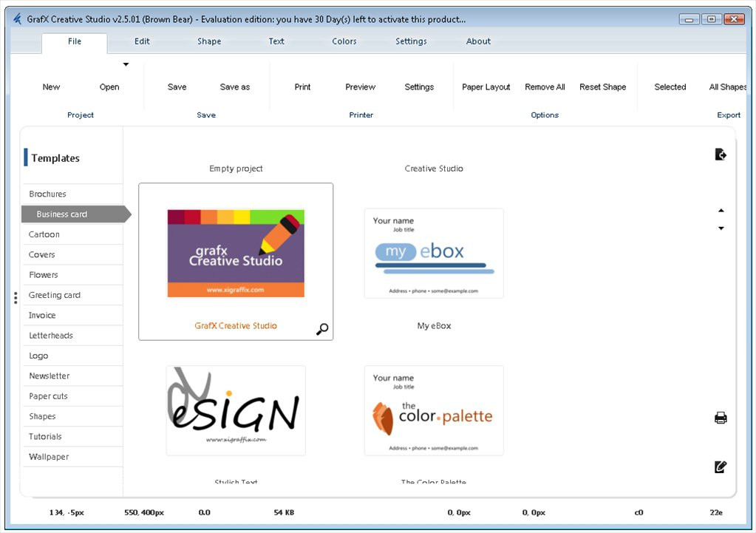This screenshot has height=533, width=756.
Task: Select Paper cuts category
Action: (72, 396)
